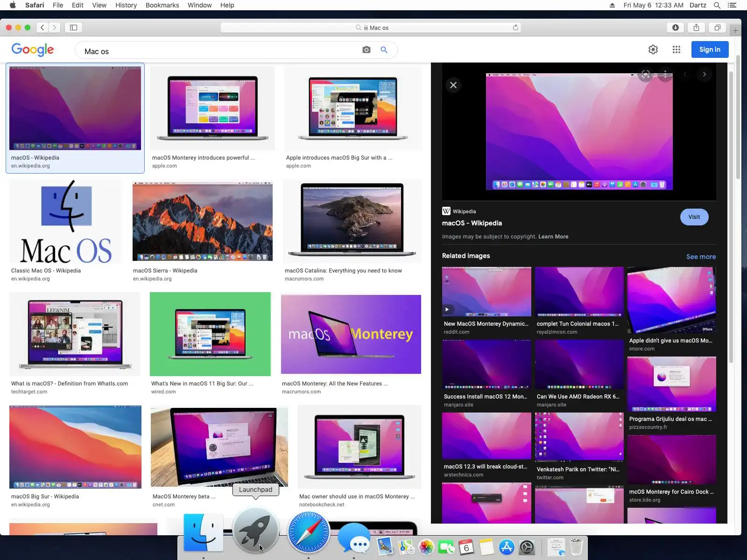Open the Safari Share menu

tap(697, 28)
